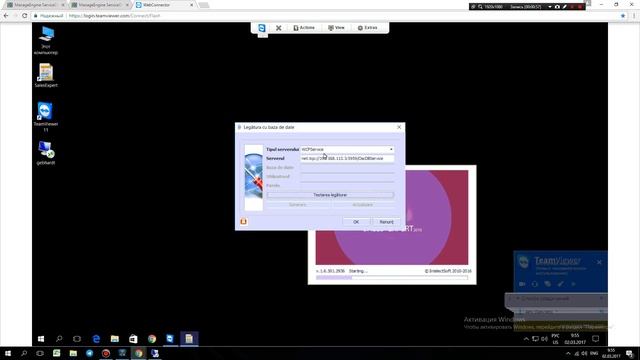Select Chrome on local taskbar

tap(138, 353)
